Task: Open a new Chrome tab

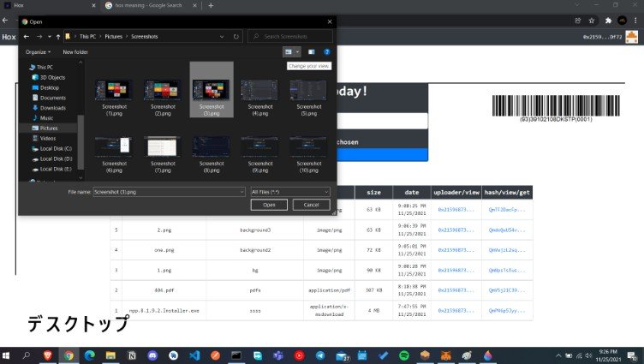Action: pos(211,5)
